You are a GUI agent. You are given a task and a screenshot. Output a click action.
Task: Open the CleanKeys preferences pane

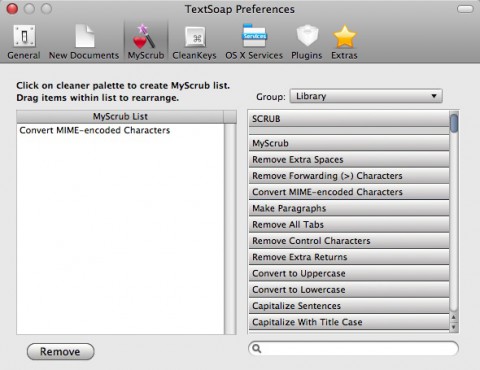194,42
